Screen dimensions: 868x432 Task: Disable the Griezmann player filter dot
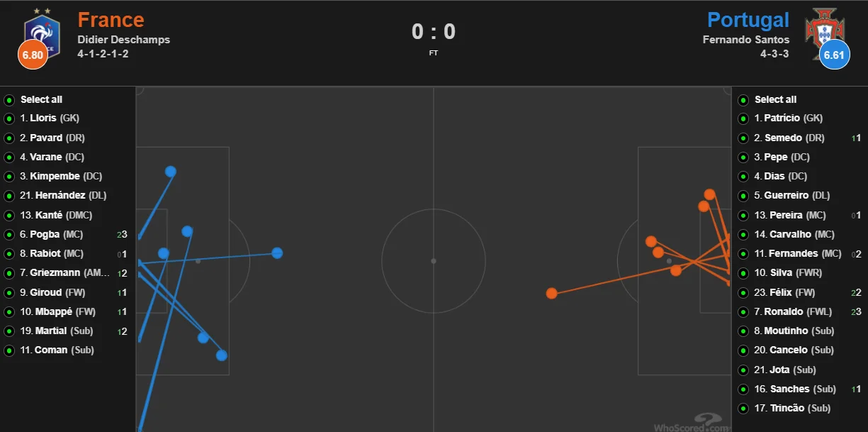coord(9,273)
